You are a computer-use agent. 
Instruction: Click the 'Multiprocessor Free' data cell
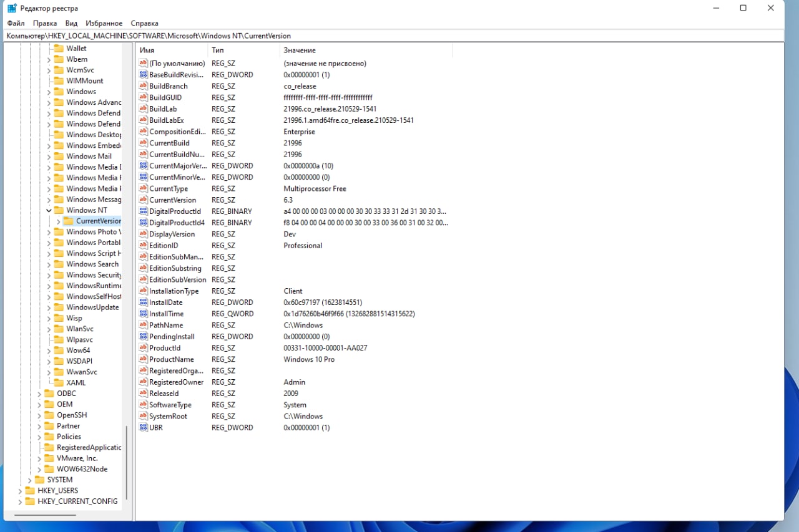click(x=315, y=188)
